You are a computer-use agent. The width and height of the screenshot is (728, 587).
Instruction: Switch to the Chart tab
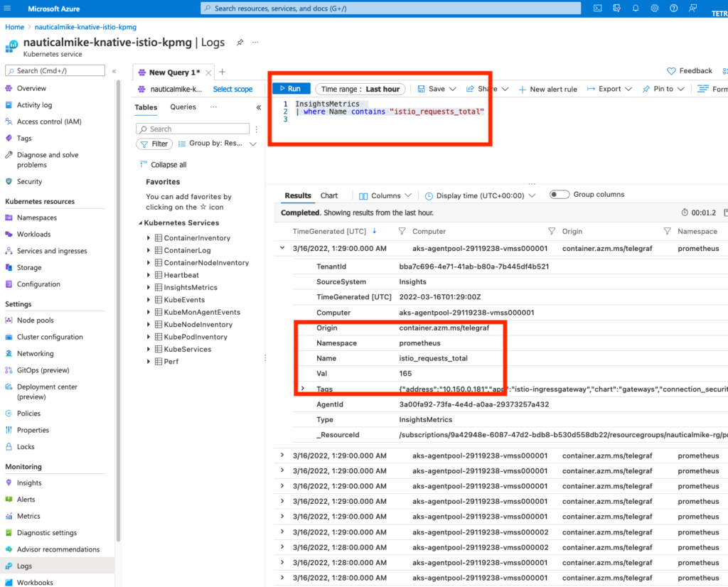pos(329,196)
